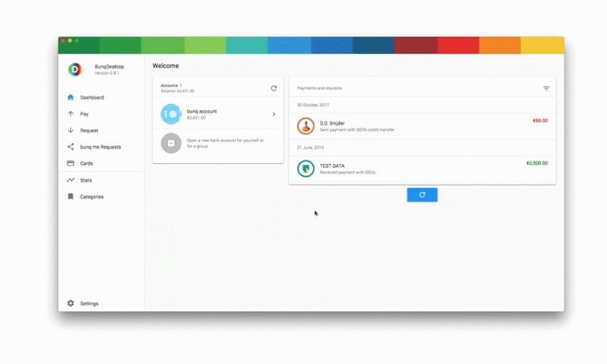
Task: Open a new bank account
Action: click(x=218, y=144)
